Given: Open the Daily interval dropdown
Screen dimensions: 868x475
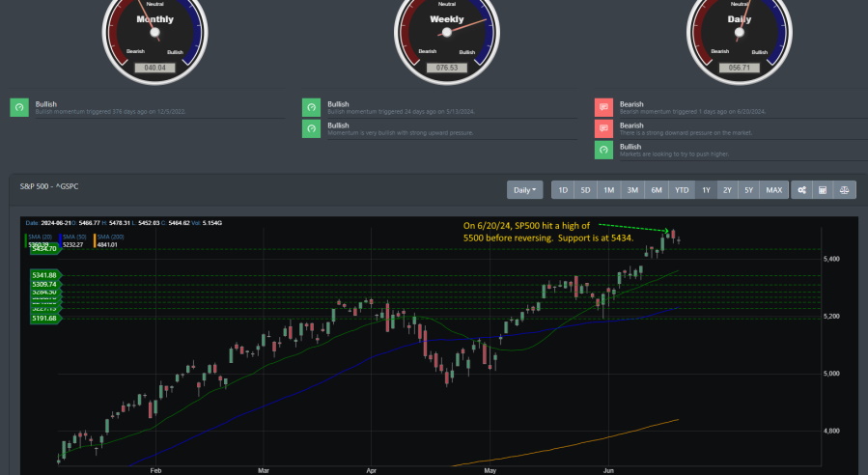Looking at the screenshot, I should tap(524, 190).
